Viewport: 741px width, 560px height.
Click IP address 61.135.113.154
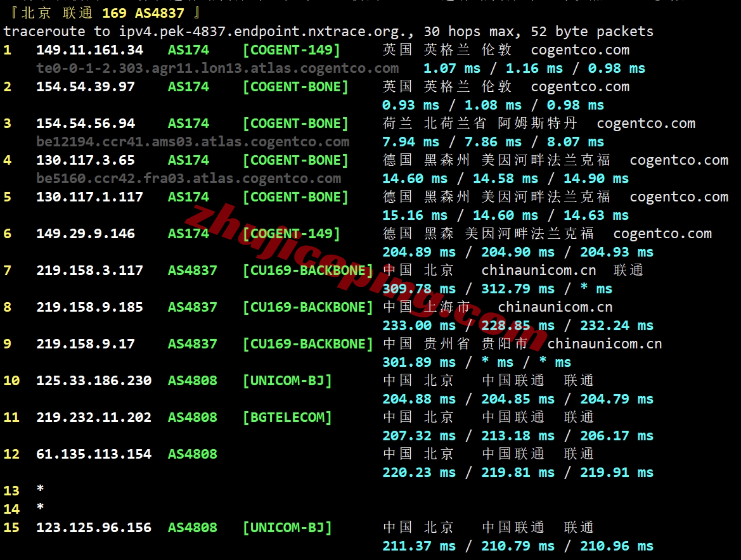(94, 454)
